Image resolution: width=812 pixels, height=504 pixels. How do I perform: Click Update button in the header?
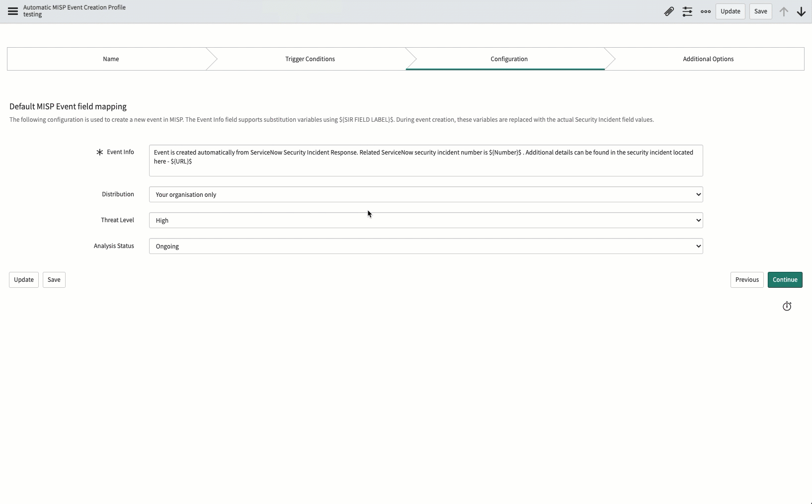[x=731, y=11]
